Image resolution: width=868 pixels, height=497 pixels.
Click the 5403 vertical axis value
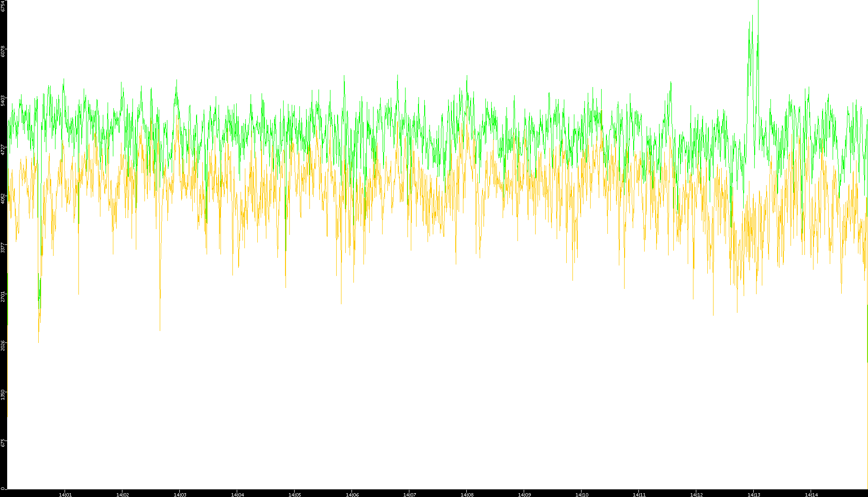(x=3, y=100)
